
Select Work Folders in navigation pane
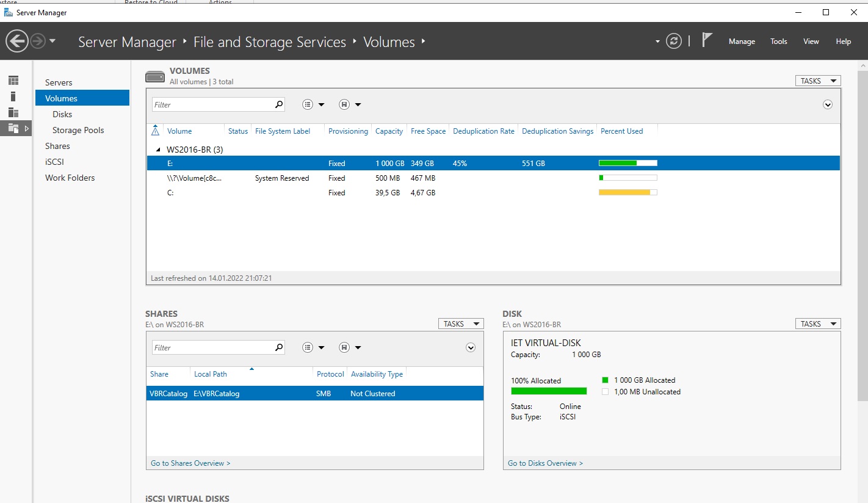pyautogui.click(x=70, y=178)
